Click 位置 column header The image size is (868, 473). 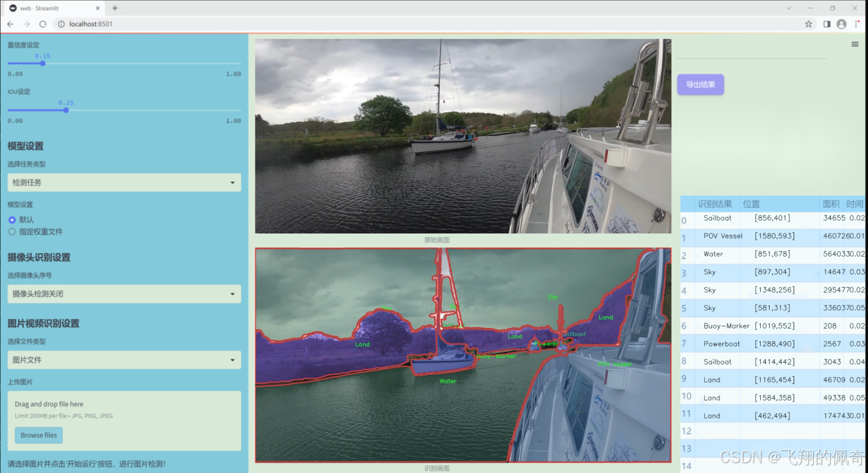click(780, 204)
